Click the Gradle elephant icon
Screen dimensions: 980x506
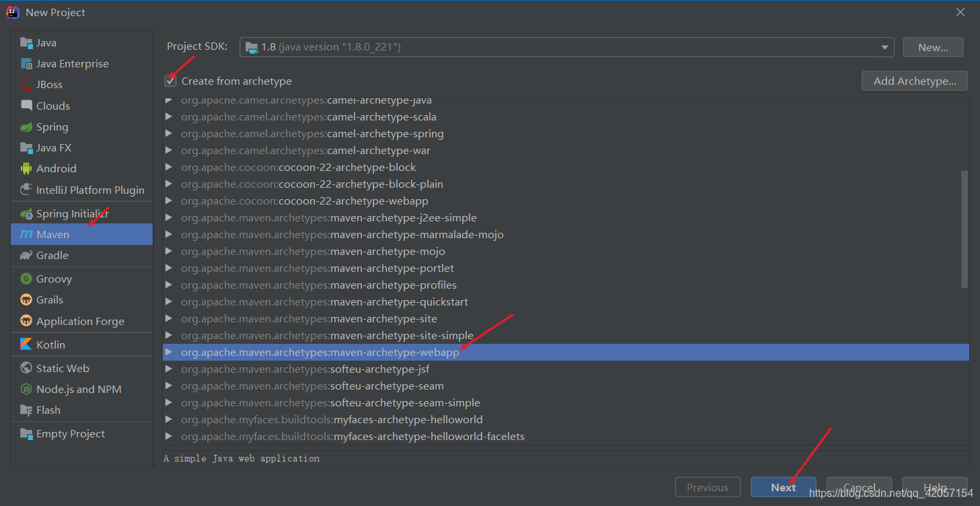26,256
